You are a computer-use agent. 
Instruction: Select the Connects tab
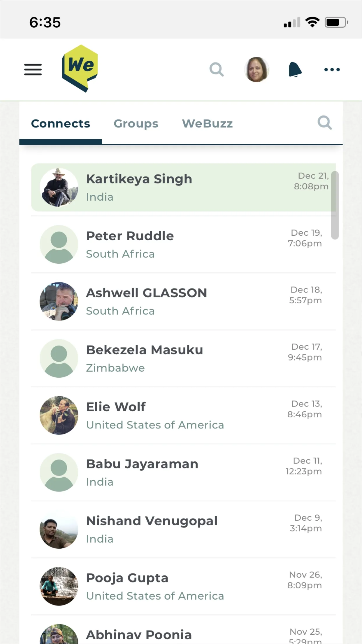[61, 124]
